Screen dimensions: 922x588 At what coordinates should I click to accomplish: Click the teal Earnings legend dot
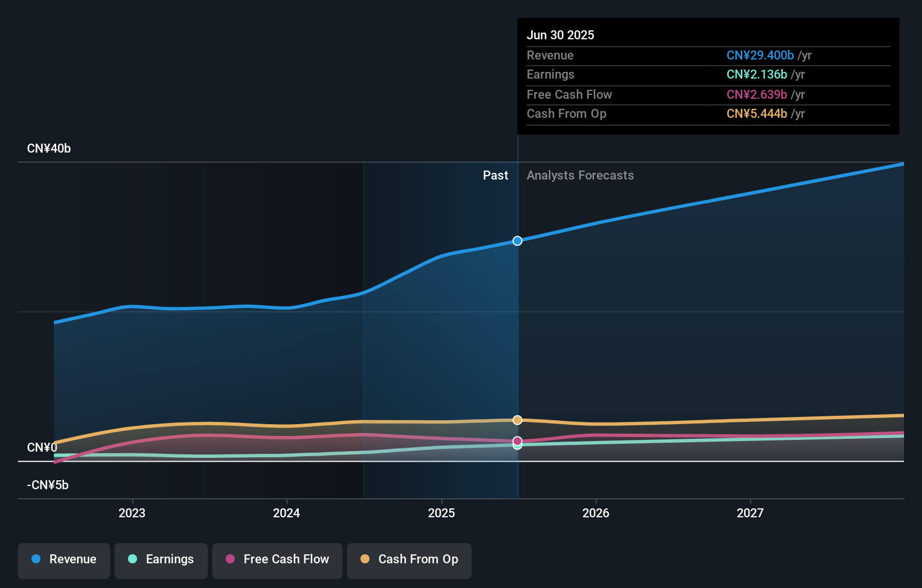click(133, 559)
